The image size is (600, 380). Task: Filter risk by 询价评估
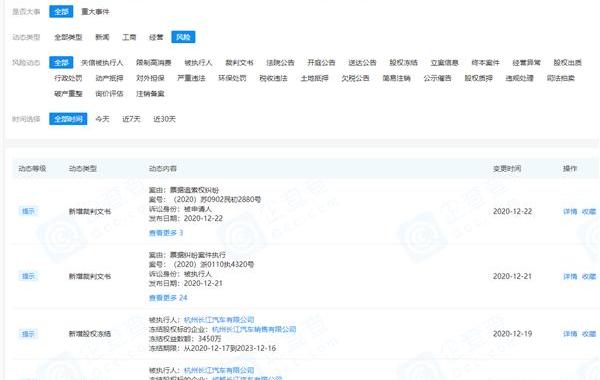(109, 93)
